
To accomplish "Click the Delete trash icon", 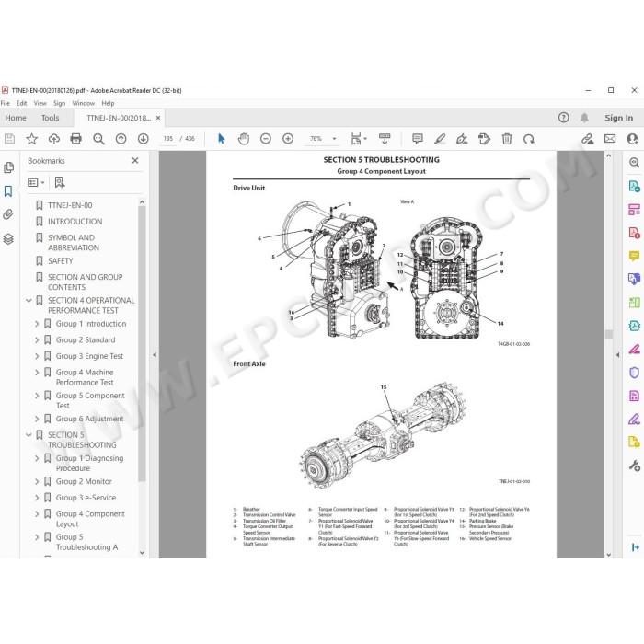I will click(x=507, y=139).
